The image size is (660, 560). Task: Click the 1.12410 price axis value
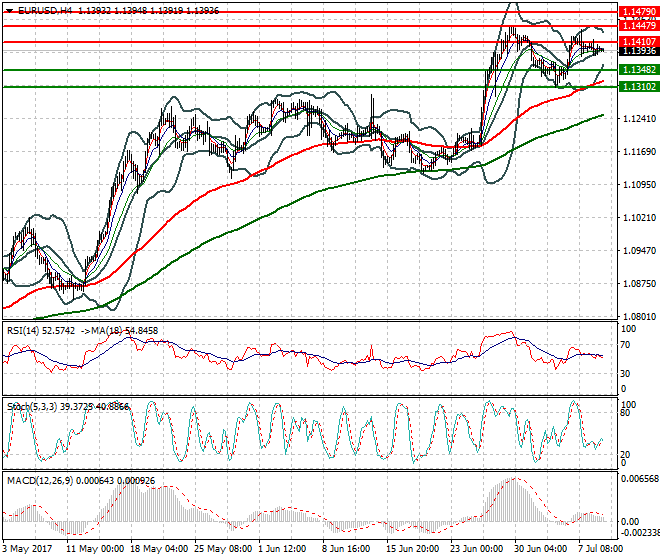coord(639,119)
